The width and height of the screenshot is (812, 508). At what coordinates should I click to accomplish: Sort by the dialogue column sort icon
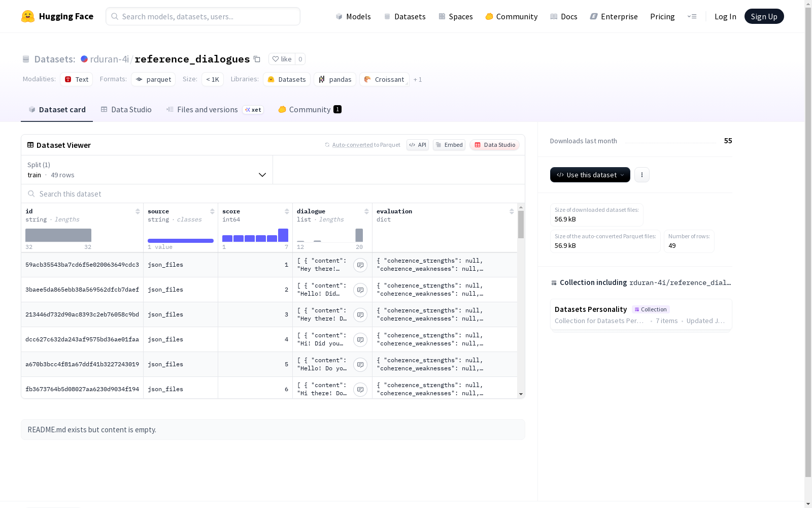pos(366,211)
